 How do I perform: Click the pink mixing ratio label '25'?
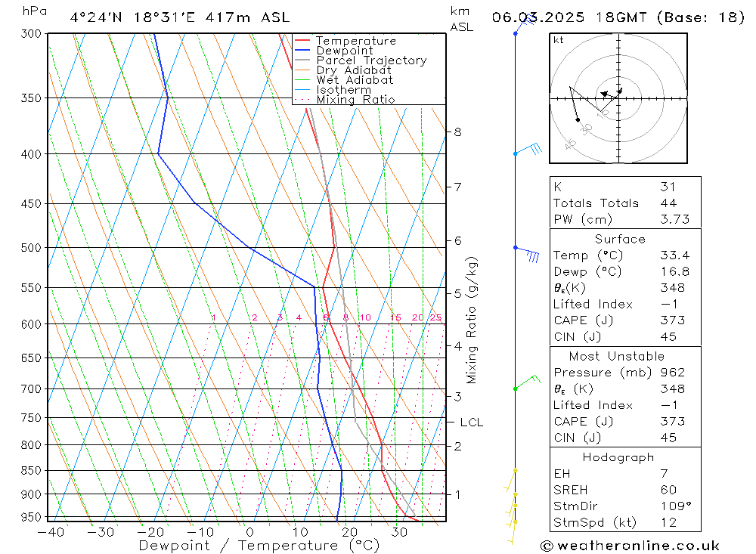[x=436, y=317]
